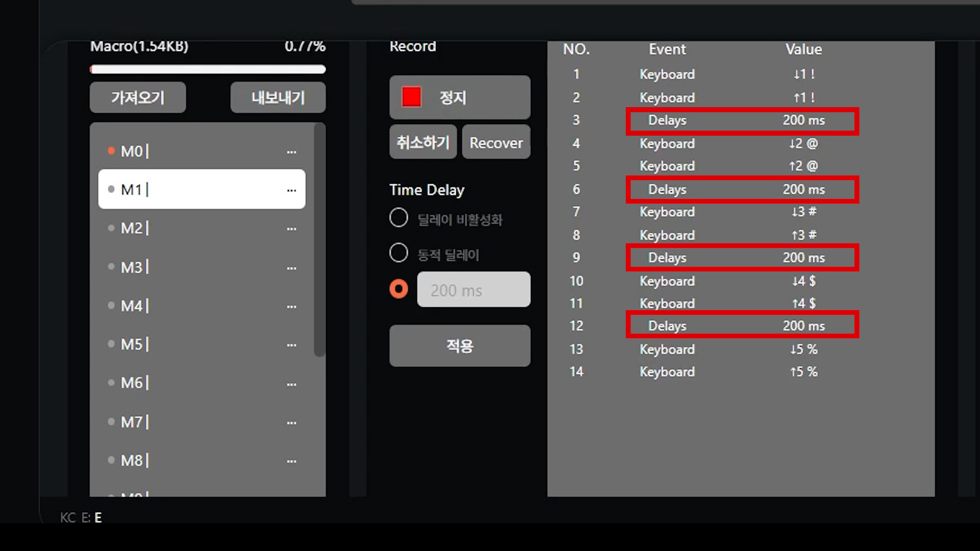Open the M8 macro options ellipsis
Screen dimensions: 980x551
291,461
